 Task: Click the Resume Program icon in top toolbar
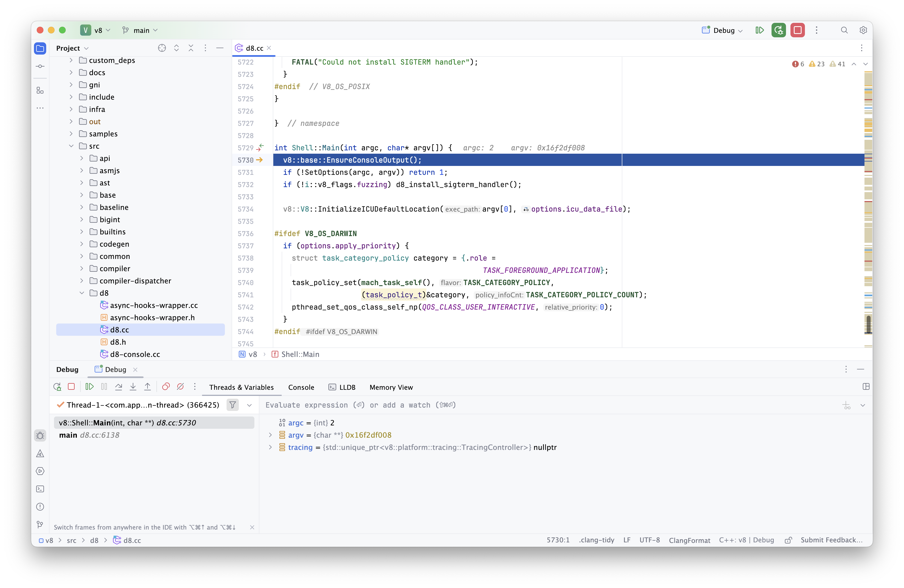coord(759,30)
